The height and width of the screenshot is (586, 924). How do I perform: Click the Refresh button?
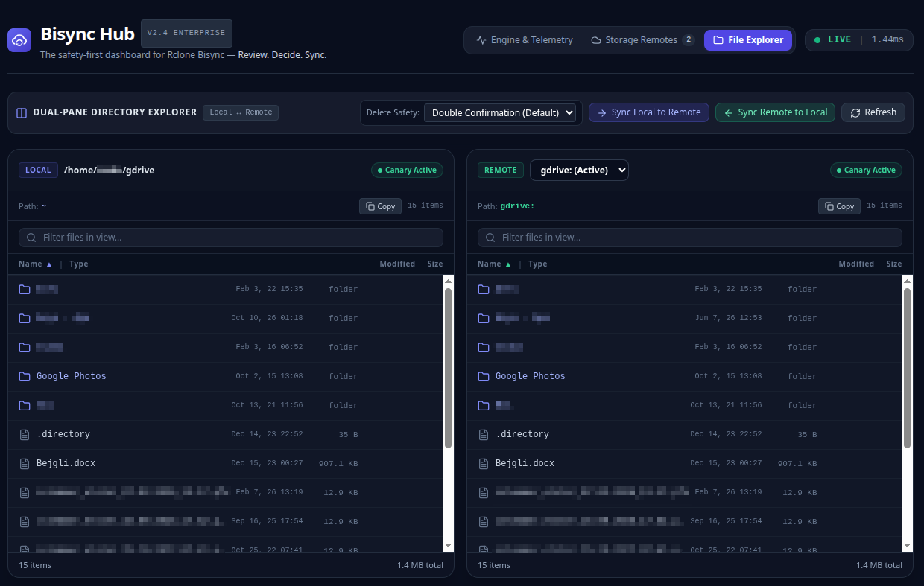click(873, 112)
